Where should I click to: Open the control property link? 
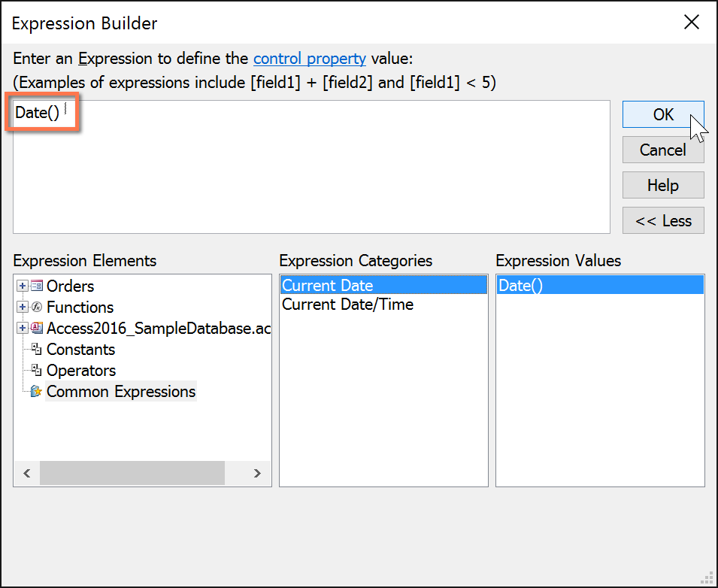(309, 59)
